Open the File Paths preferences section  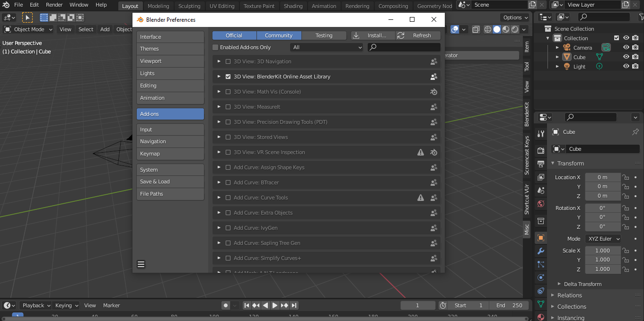click(x=170, y=194)
